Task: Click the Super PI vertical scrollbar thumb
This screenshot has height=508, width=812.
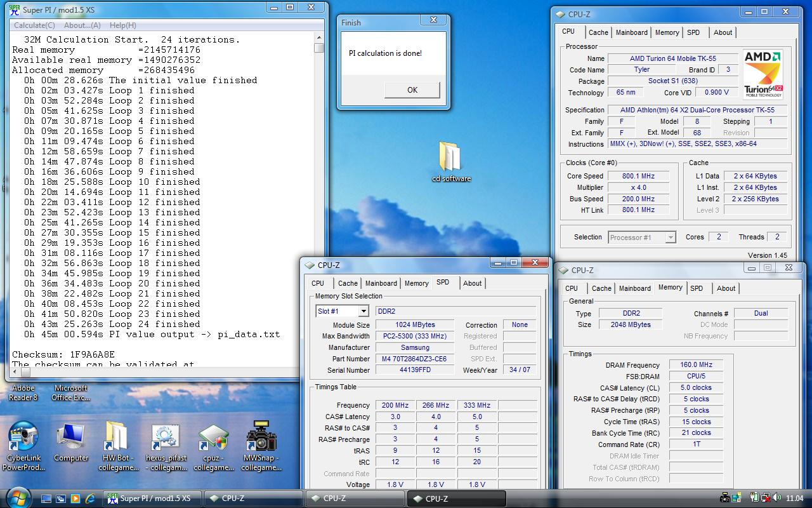Action: pyautogui.click(x=319, y=48)
